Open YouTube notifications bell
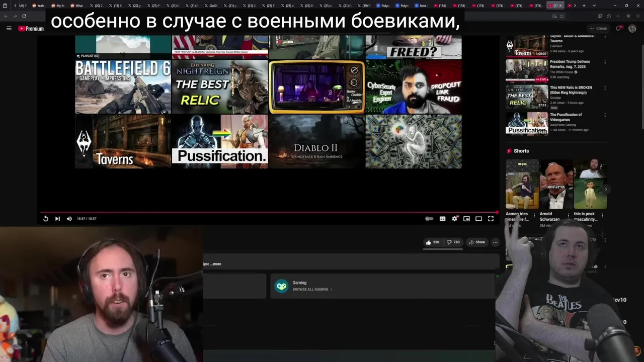644x362 pixels. click(619, 29)
